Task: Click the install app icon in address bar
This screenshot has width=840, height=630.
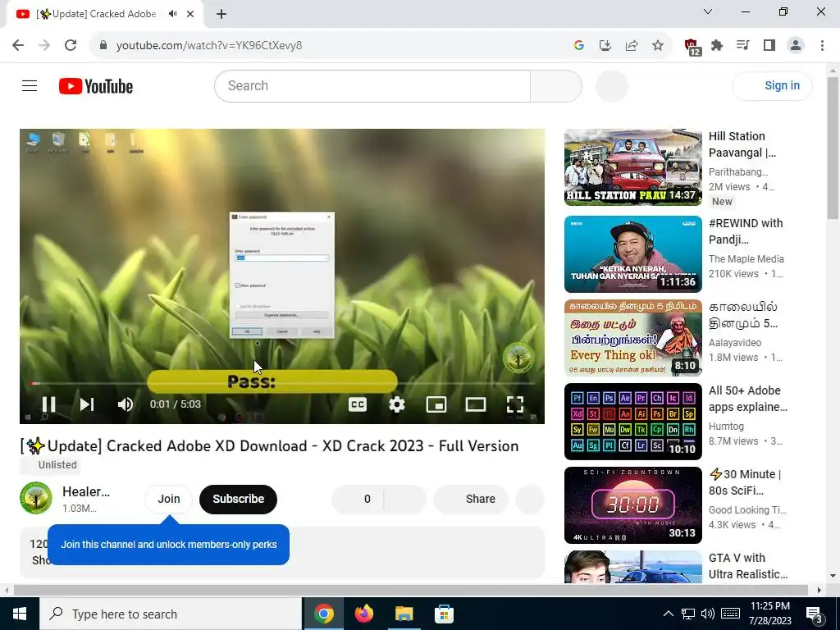Action: pyautogui.click(x=605, y=46)
